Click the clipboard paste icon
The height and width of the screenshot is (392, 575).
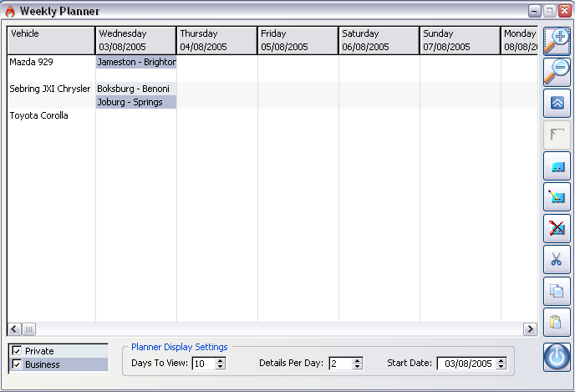[557, 322]
